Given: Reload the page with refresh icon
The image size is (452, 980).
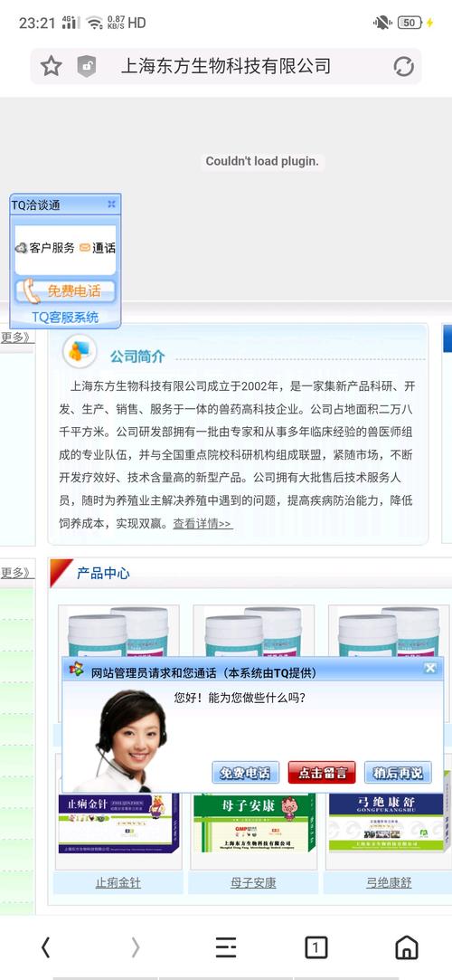Looking at the screenshot, I should (403, 66).
